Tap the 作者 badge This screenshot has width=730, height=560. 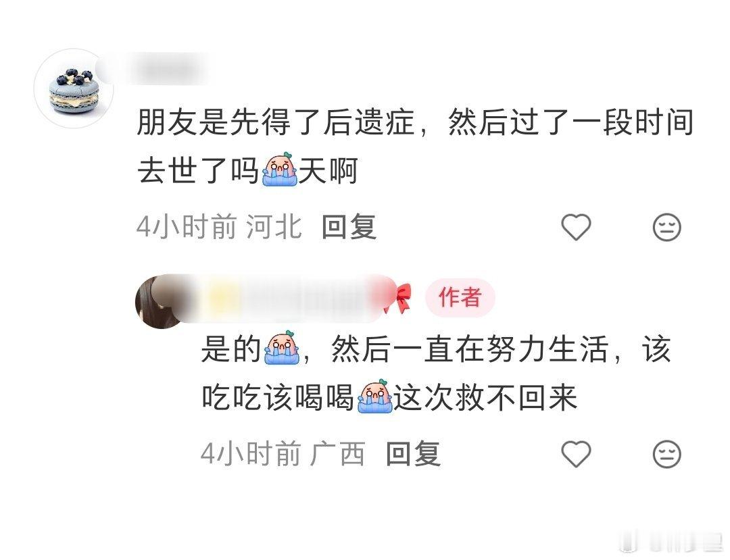(x=460, y=297)
